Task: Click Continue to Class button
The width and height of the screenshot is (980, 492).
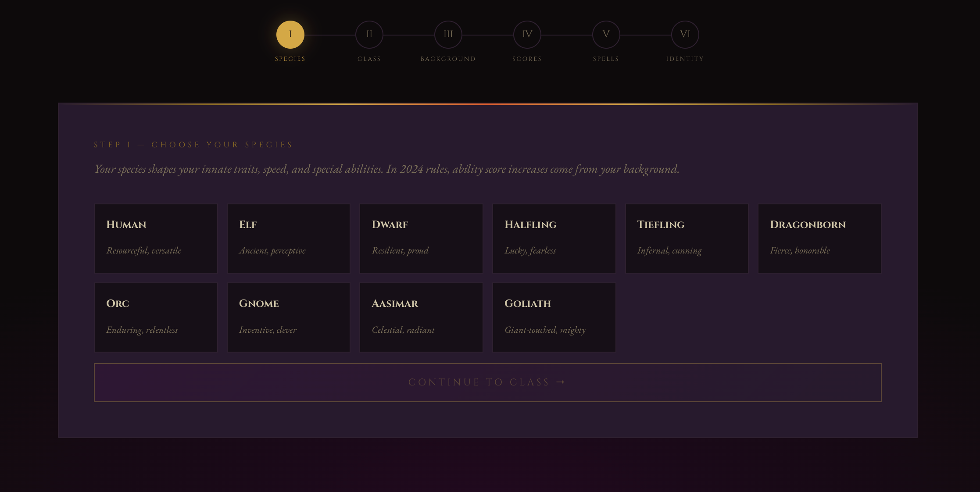Action: [488, 382]
